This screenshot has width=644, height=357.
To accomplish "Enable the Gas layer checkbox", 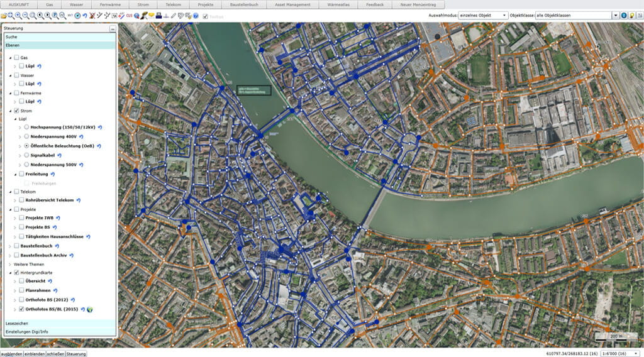I will [x=16, y=57].
